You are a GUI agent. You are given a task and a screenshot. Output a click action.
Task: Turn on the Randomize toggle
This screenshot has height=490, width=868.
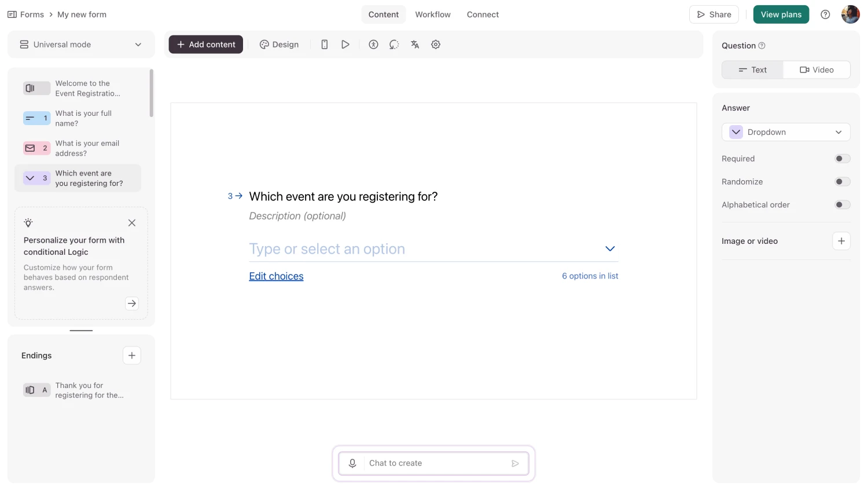[843, 181]
